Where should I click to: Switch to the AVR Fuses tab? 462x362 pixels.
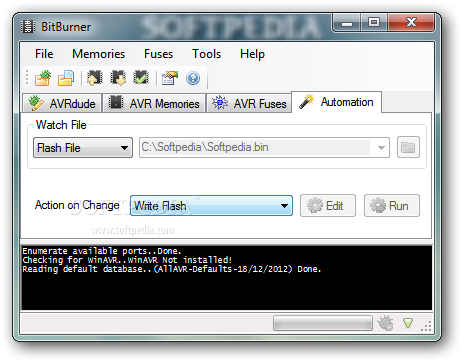point(249,103)
